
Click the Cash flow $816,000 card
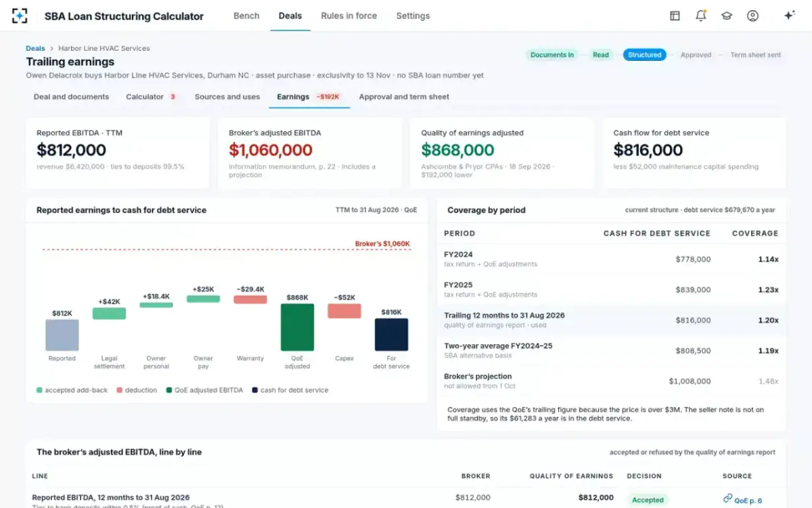coord(694,153)
